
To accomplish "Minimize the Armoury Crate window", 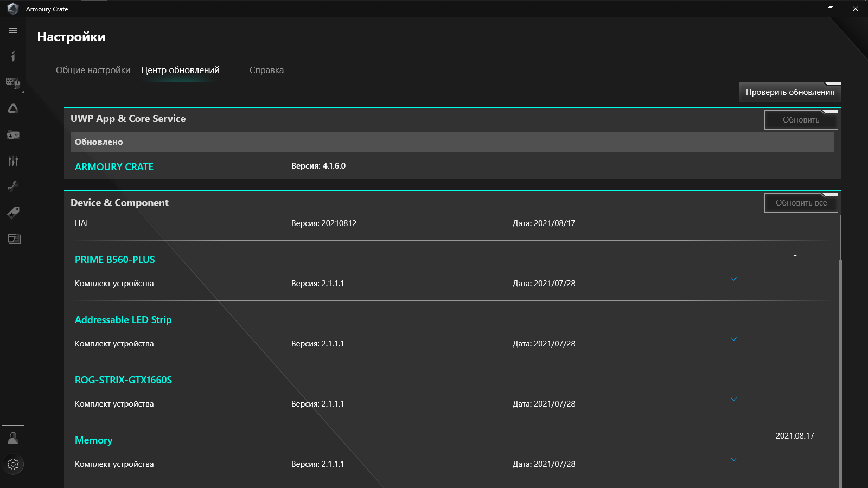I will pos(806,9).
